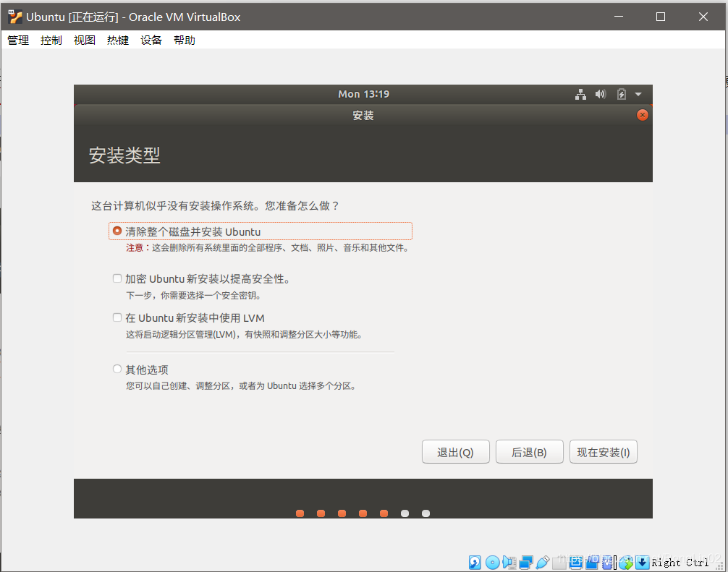Click the 这台计算机似乎没有安装操作系统 question text
Screen dimensions: 728x572
[215, 206]
